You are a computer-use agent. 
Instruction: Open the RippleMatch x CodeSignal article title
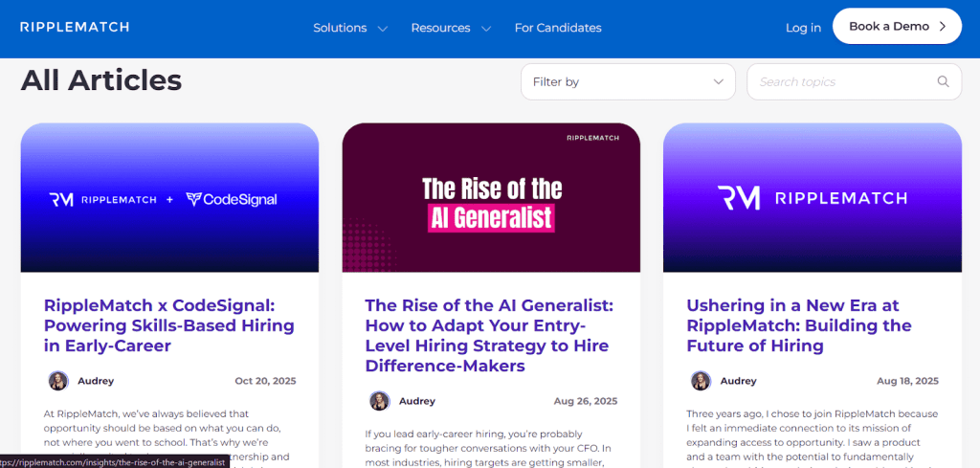169,325
